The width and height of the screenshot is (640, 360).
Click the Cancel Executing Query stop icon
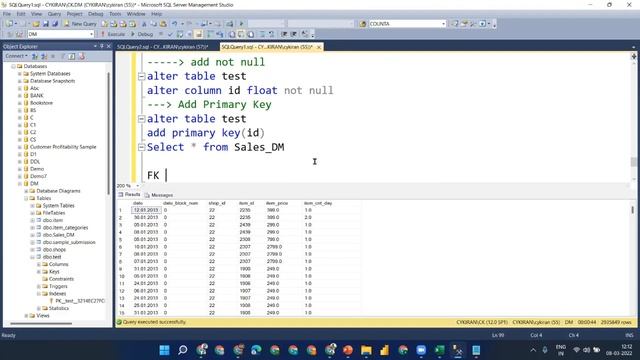pos(161,34)
